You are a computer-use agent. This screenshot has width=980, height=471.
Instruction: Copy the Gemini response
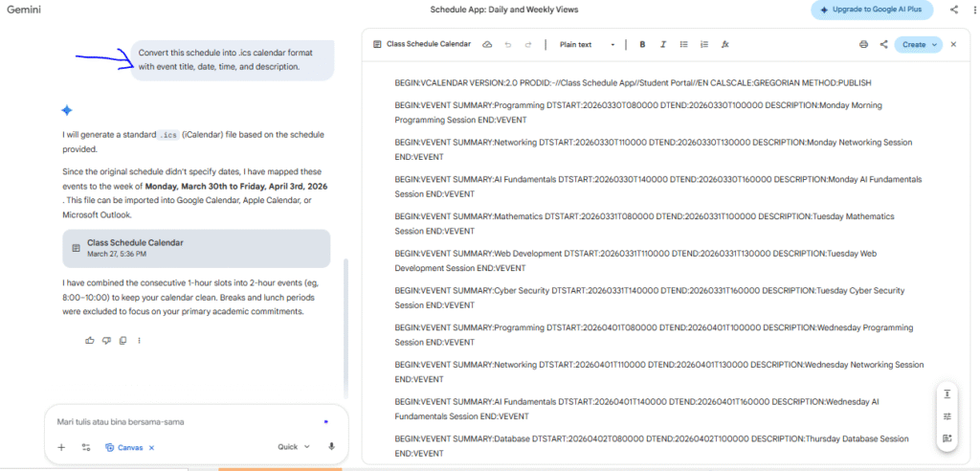click(x=122, y=340)
